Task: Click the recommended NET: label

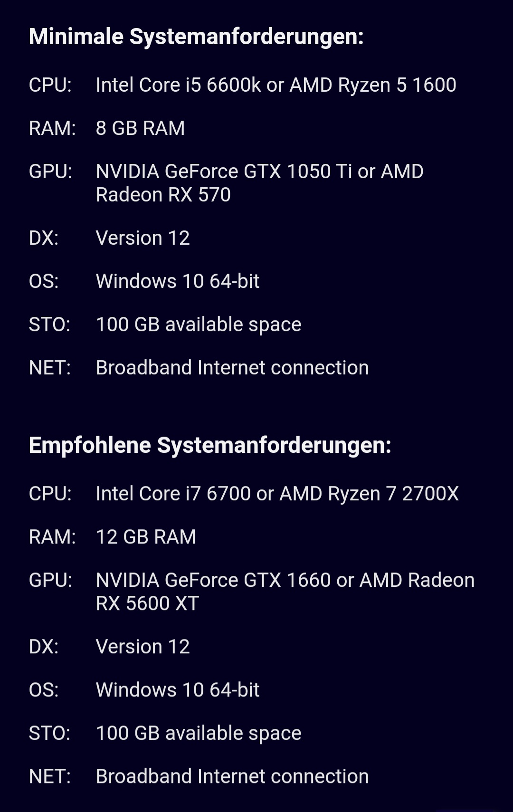Action: click(50, 776)
